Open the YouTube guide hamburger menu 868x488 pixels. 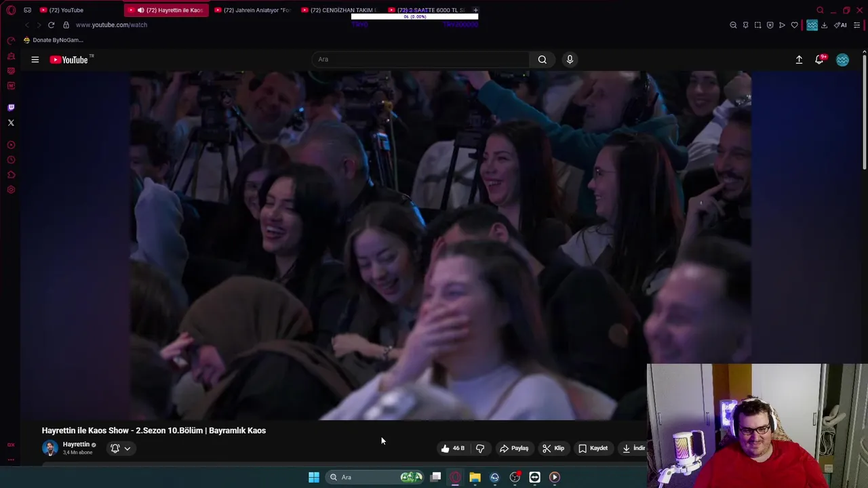pyautogui.click(x=35, y=60)
